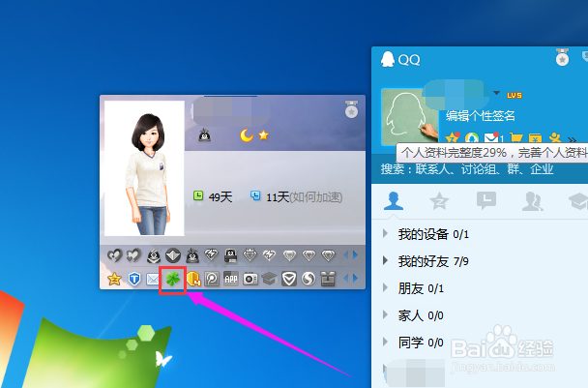Open graduation cap icon in profile card

[269, 279]
